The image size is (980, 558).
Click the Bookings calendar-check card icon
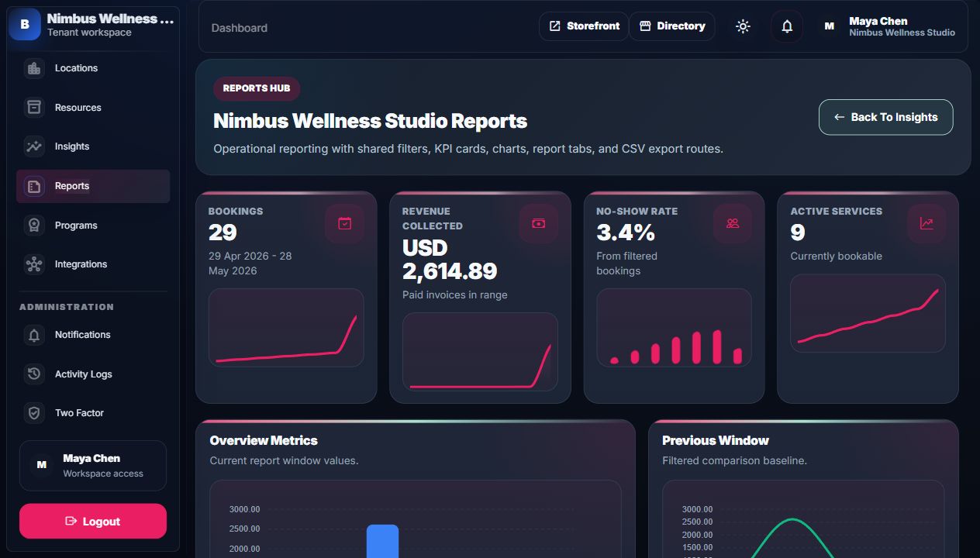tap(345, 224)
